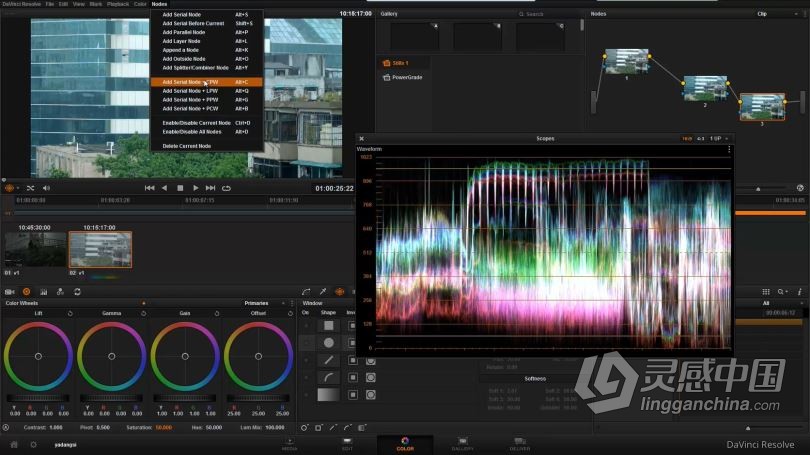Open the Camera Raw palette icon
810x455 pixels.
(x=9, y=292)
